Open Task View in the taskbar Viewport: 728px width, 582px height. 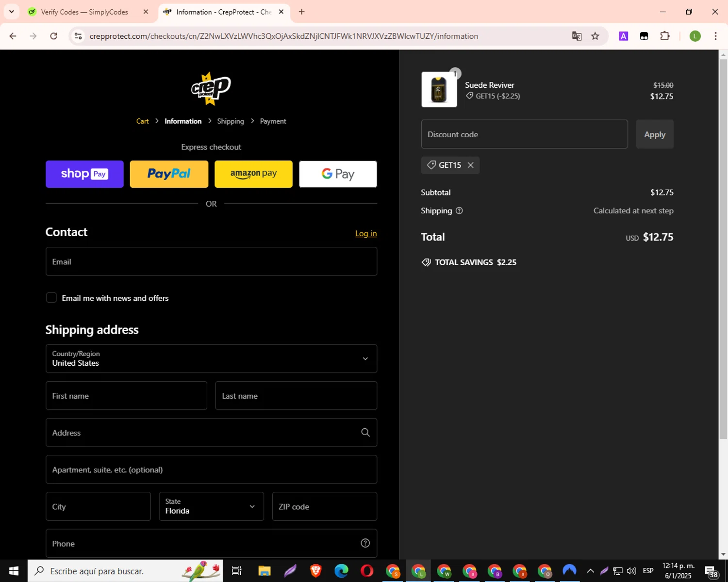click(237, 571)
